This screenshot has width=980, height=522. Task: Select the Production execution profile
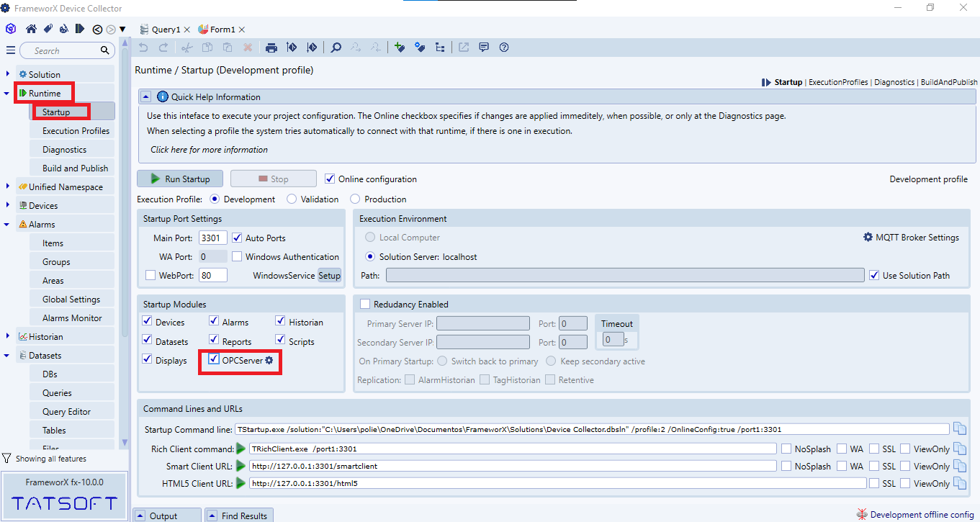coord(355,199)
